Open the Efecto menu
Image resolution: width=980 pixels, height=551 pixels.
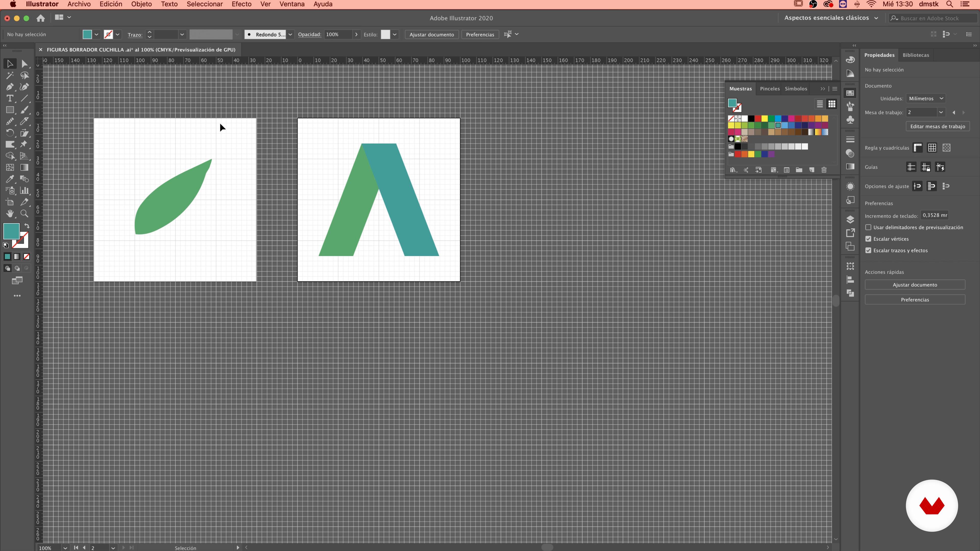(x=241, y=4)
